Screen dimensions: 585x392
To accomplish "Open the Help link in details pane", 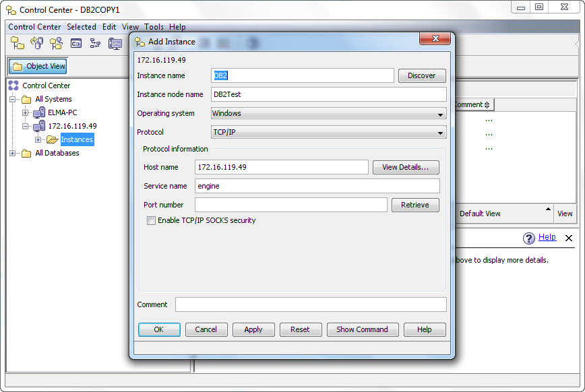I will (547, 237).
